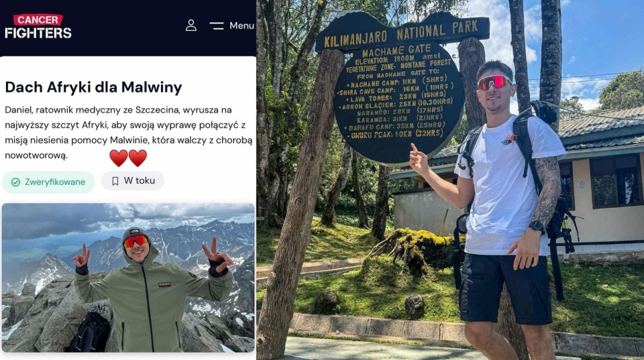Click the W toku status badge

(x=133, y=181)
